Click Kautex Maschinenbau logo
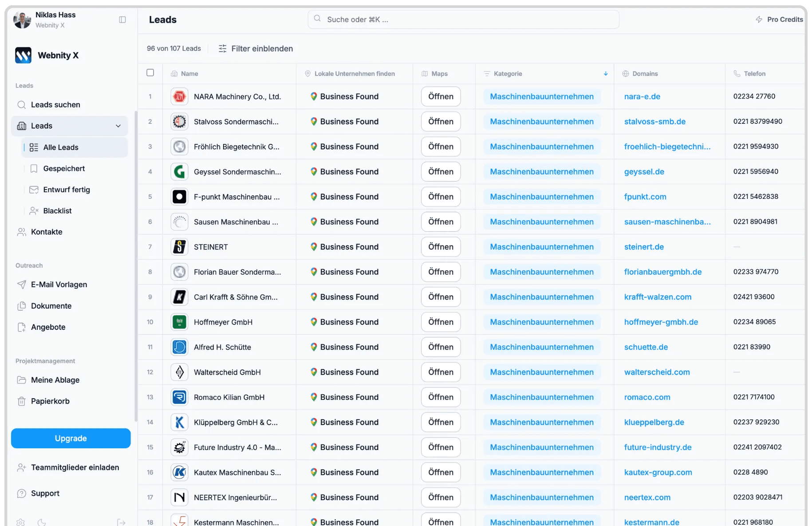 coord(179,472)
